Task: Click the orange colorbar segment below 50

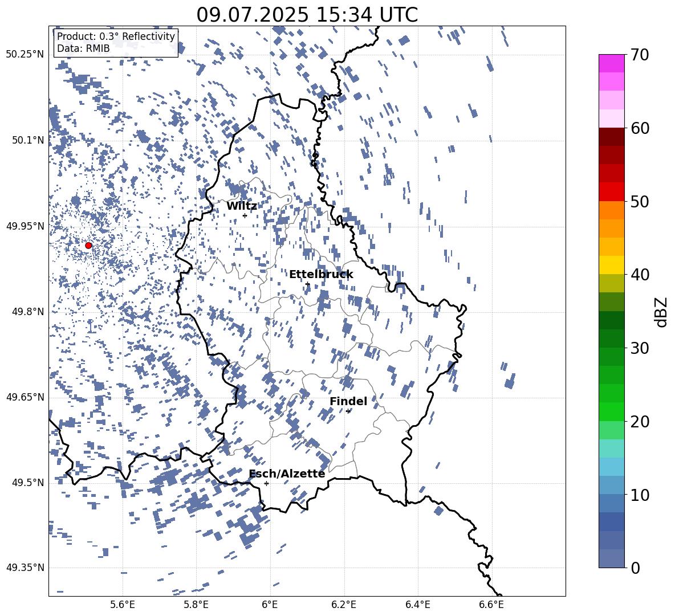Action: (612, 210)
